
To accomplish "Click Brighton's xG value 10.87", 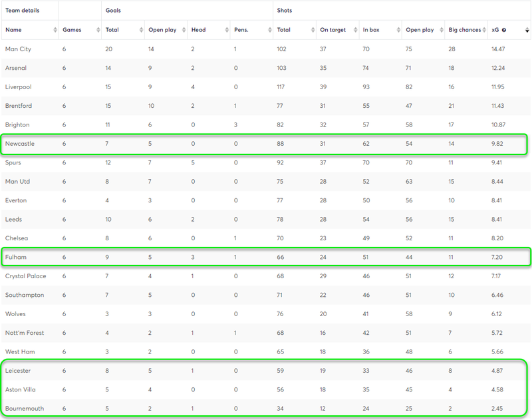I will click(498, 124).
